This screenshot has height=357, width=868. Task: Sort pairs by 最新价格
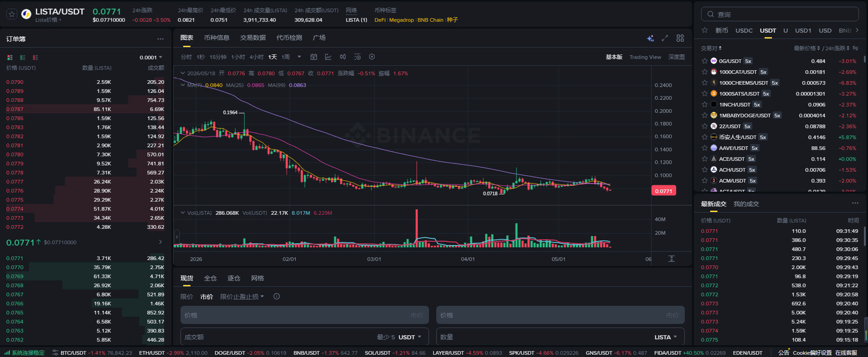[x=807, y=48]
